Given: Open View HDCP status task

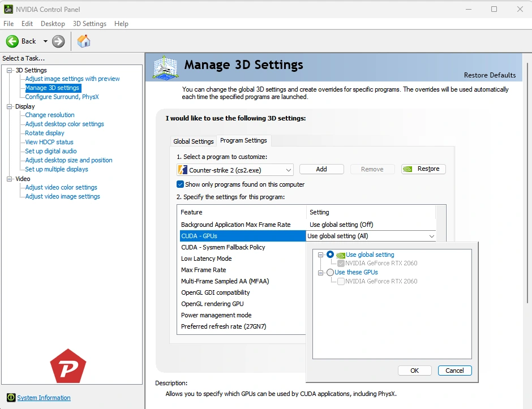Looking at the screenshot, I should 49,142.
